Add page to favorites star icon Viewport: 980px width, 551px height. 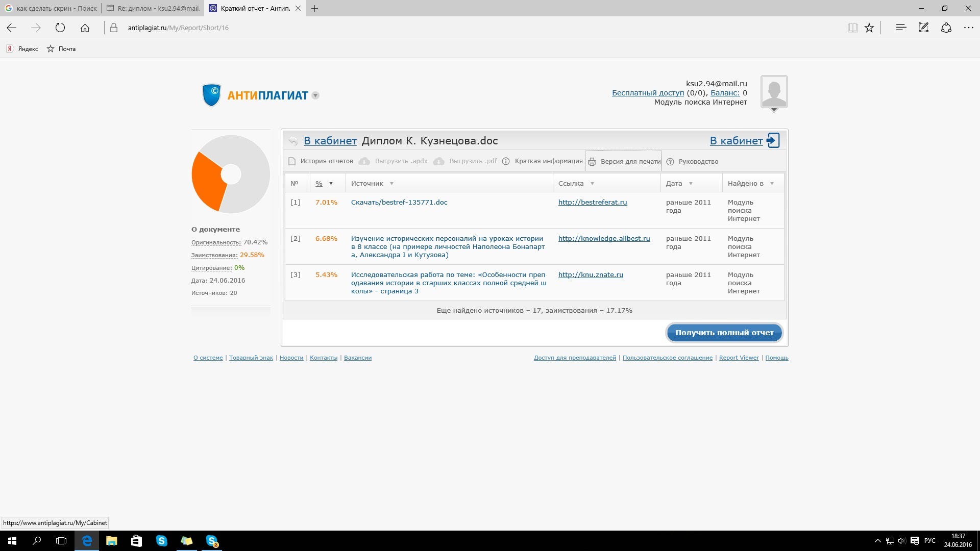click(x=869, y=28)
